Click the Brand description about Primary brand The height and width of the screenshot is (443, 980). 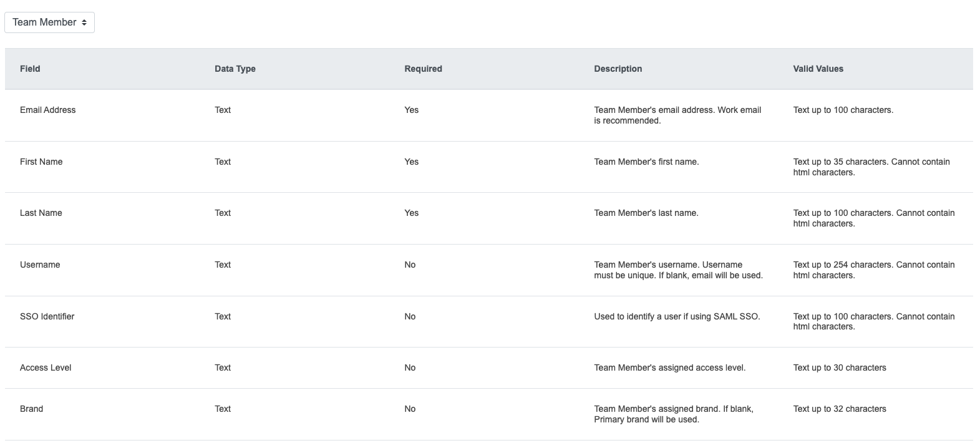coord(674,414)
